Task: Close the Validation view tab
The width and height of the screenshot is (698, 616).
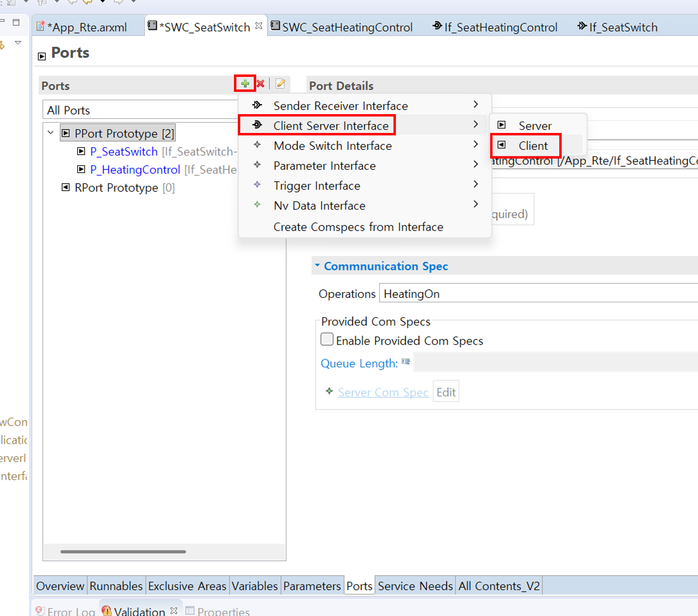Action: coord(174,611)
